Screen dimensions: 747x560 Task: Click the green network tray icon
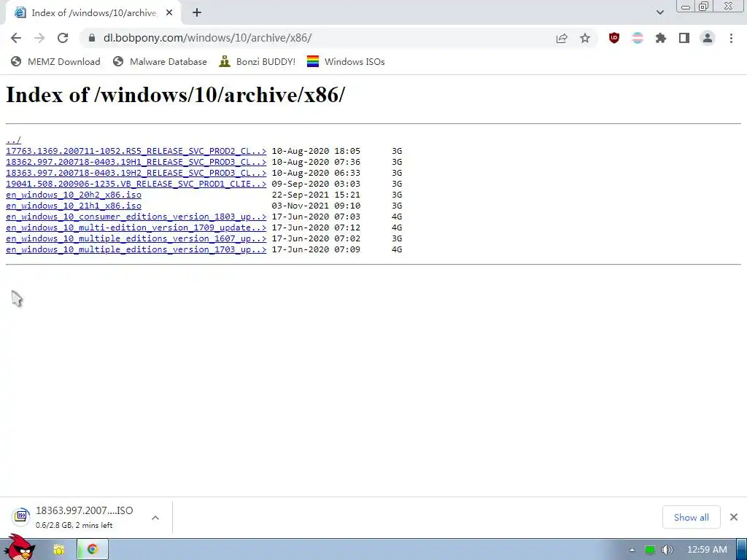(x=650, y=550)
